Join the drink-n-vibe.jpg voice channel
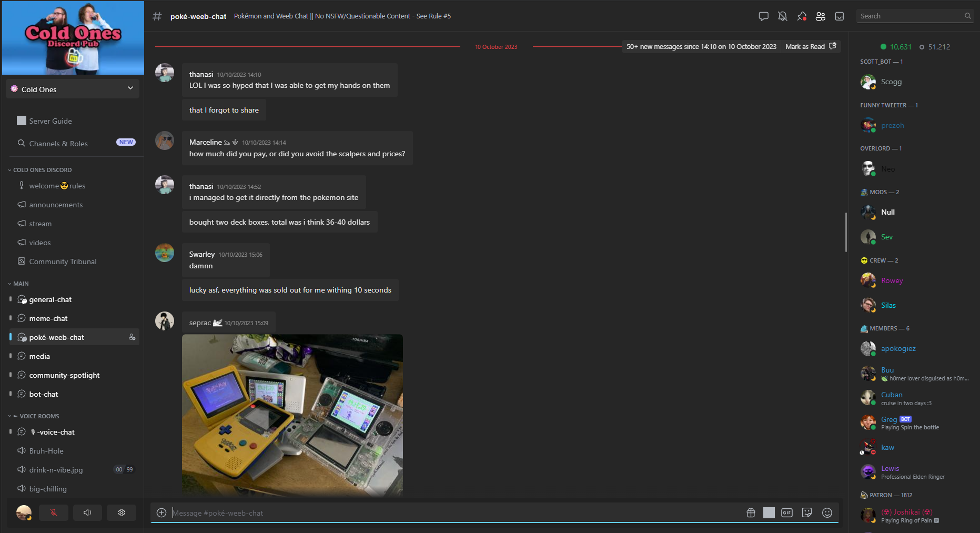 [74, 470]
